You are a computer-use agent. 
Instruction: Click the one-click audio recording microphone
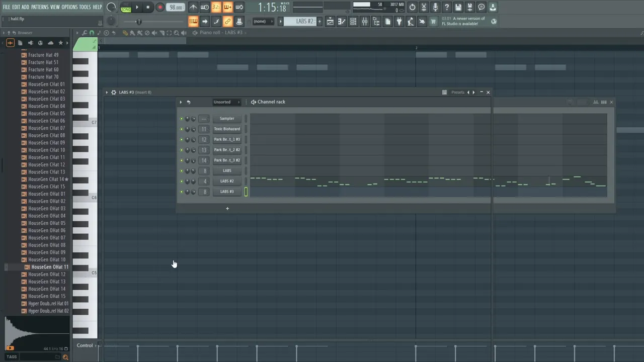click(x=435, y=7)
